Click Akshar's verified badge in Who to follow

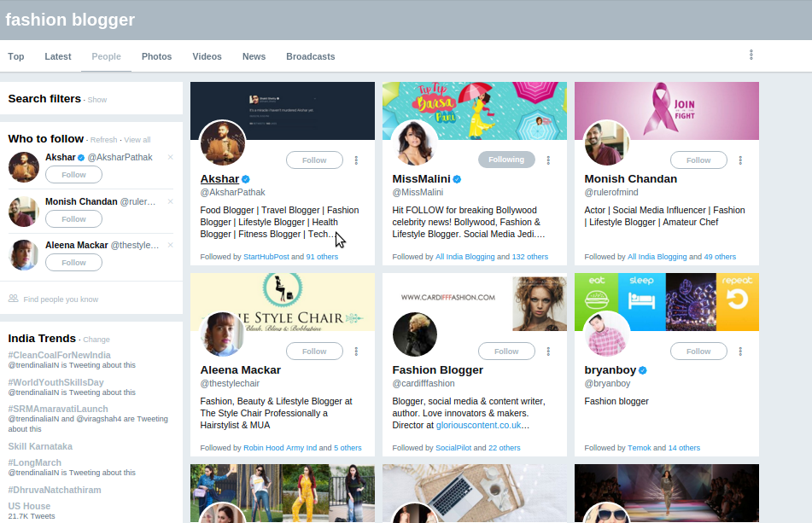[81, 158]
